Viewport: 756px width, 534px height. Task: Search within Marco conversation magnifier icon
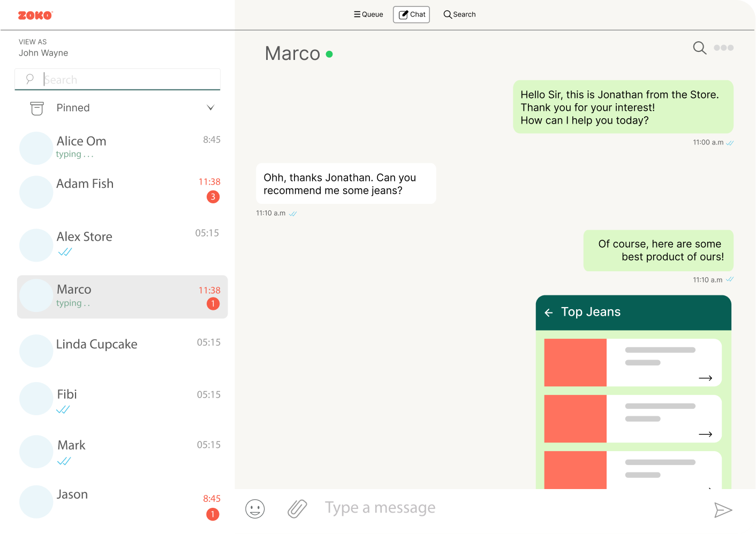click(x=699, y=48)
